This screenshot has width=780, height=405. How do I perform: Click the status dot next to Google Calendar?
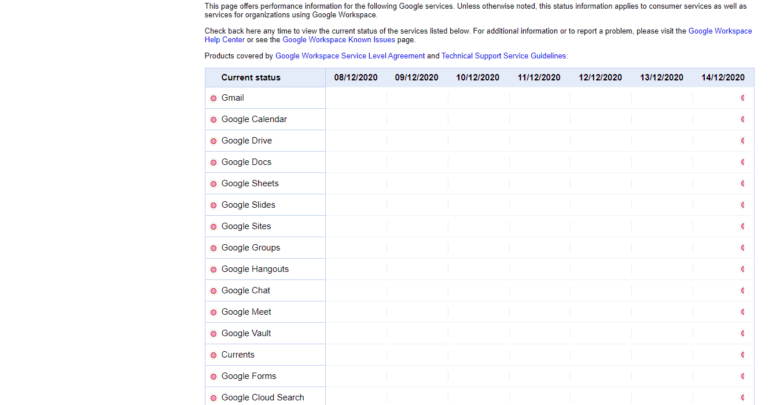(x=213, y=119)
